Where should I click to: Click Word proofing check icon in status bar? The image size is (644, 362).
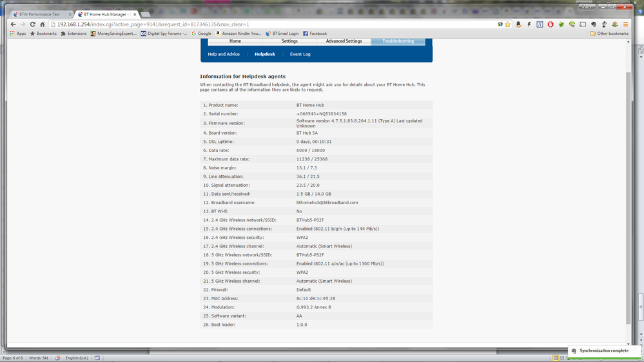[57, 358]
